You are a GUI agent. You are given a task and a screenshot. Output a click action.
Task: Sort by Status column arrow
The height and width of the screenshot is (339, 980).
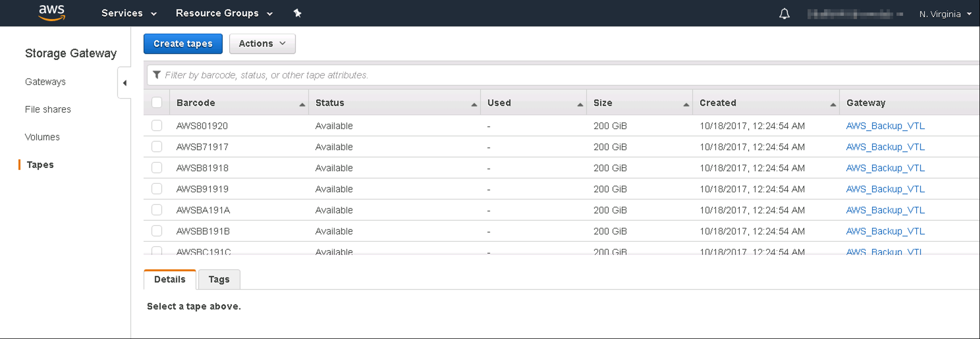point(474,104)
